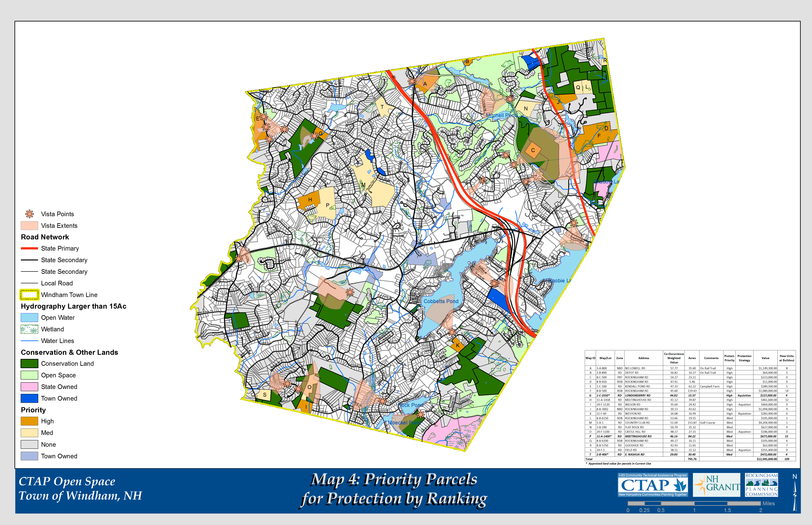Click parcel C on the map
812x525 pixels.
pos(533,150)
